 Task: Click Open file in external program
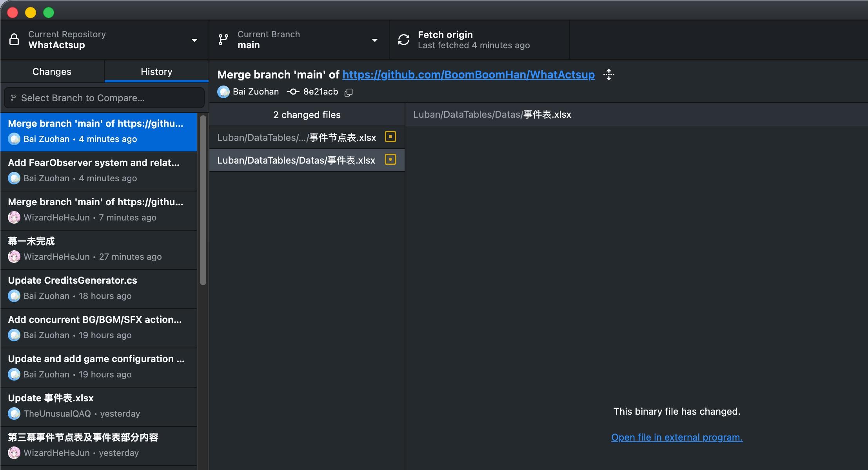click(677, 437)
